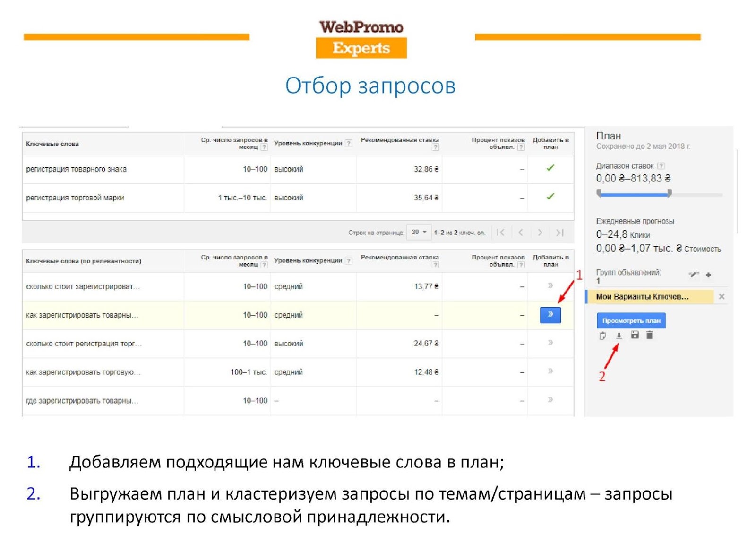Delete the plan with the trash icon
Image resolution: width=756 pixels, height=544 pixels.
[650, 335]
